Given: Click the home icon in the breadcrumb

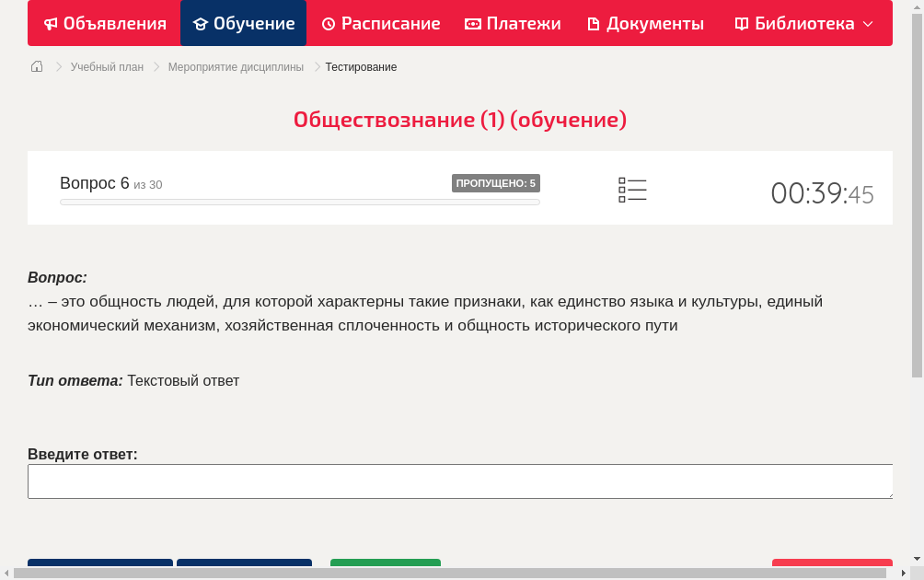Looking at the screenshot, I should pos(36,66).
